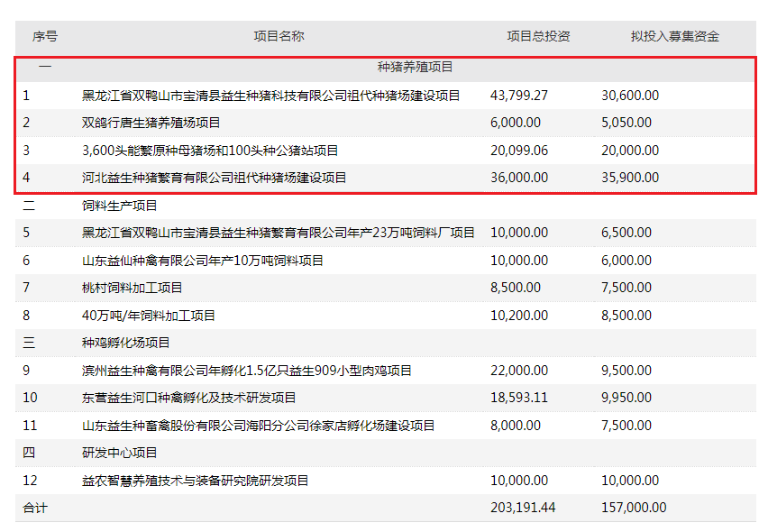Click the 序号 column header
This screenshot has height=532, width=768.
point(45,36)
